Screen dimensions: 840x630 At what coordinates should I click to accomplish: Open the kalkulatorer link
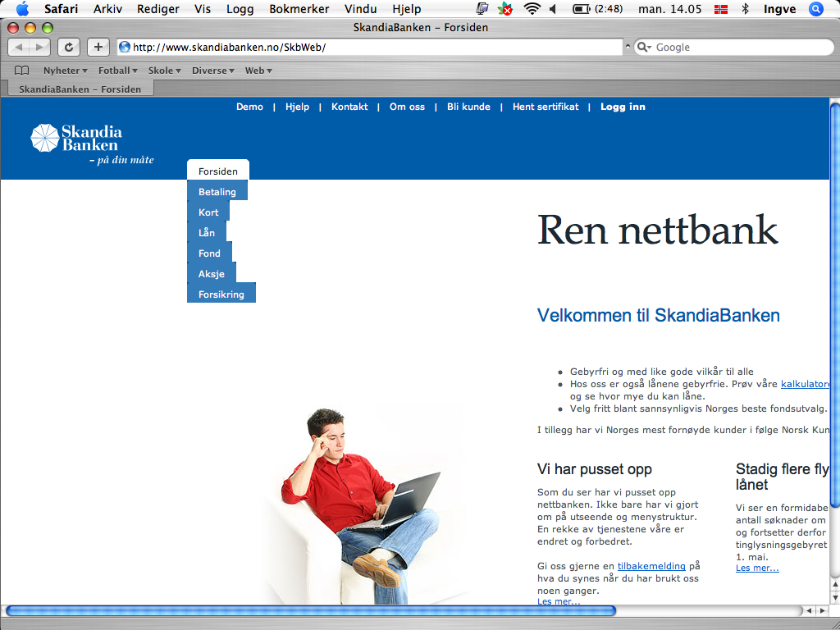(x=806, y=384)
